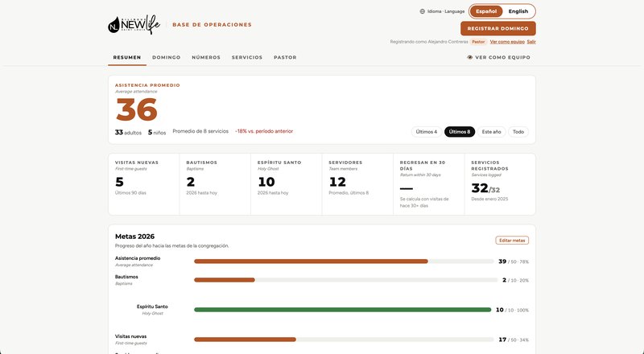Click the 'Últimos 90 días' text
644x354 pixels.
tap(130, 192)
